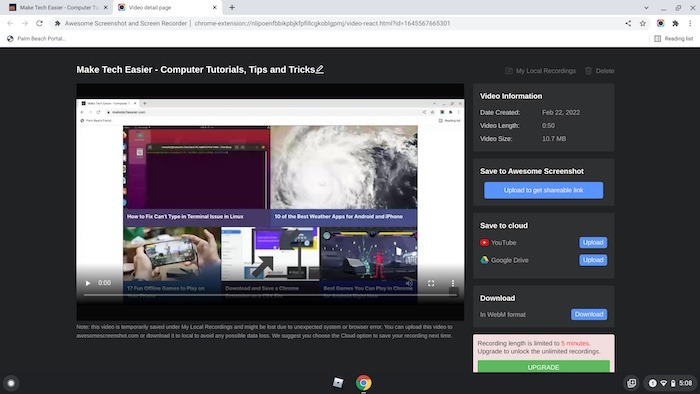This screenshot has width=700, height=394.
Task: Upload the video to YouTube
Action: pos(593,242)
